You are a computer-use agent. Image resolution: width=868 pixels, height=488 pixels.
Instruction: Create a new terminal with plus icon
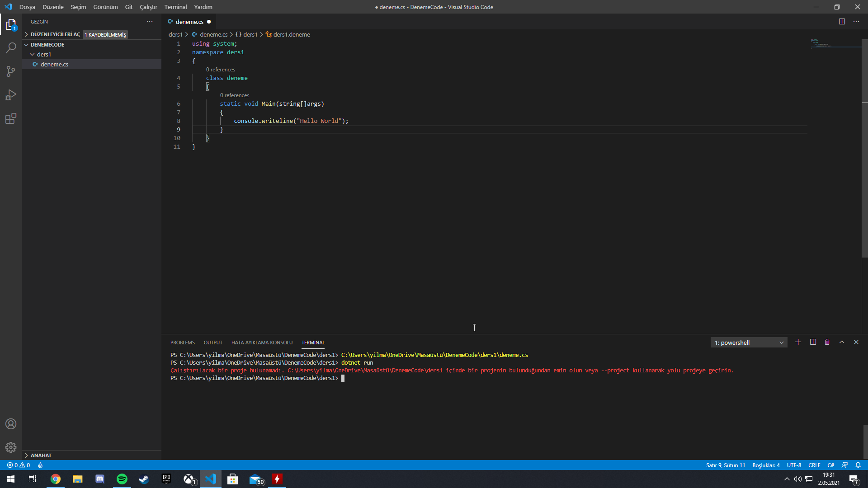pos(798,342)
